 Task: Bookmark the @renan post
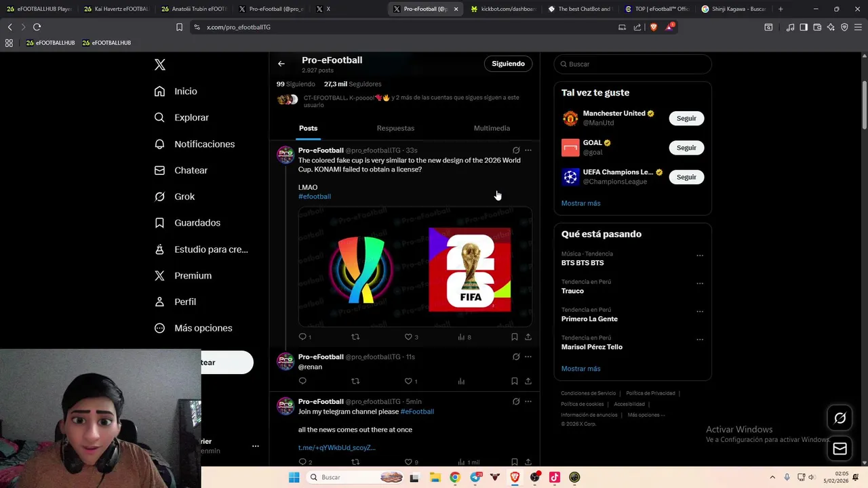pyautogui.click(x=514, y=381)
